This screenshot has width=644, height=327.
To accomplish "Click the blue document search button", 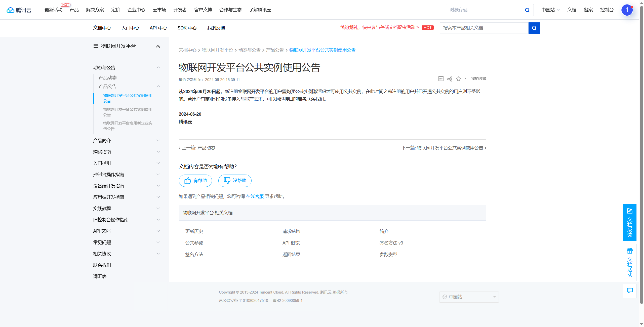I will [x=534, y=28].
